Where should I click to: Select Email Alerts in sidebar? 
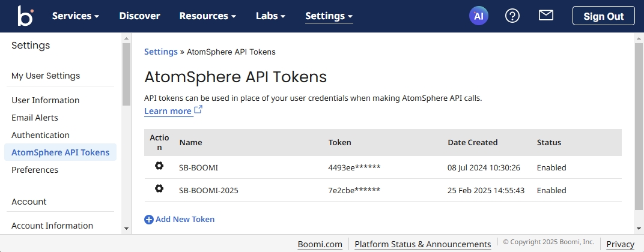click(x=35, y=118)
